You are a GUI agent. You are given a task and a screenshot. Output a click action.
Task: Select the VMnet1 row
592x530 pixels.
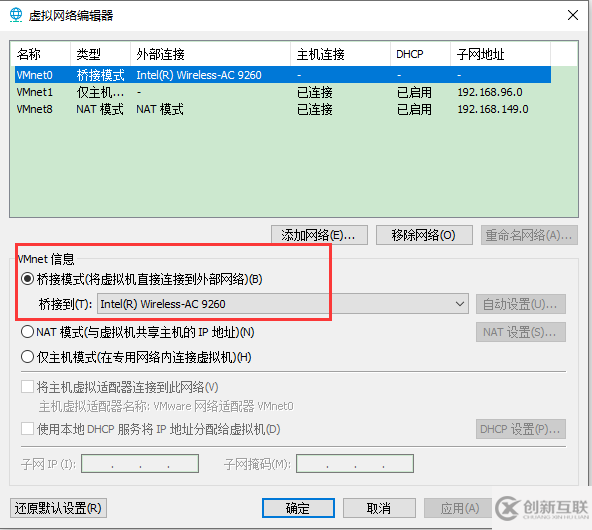point(283,92)
